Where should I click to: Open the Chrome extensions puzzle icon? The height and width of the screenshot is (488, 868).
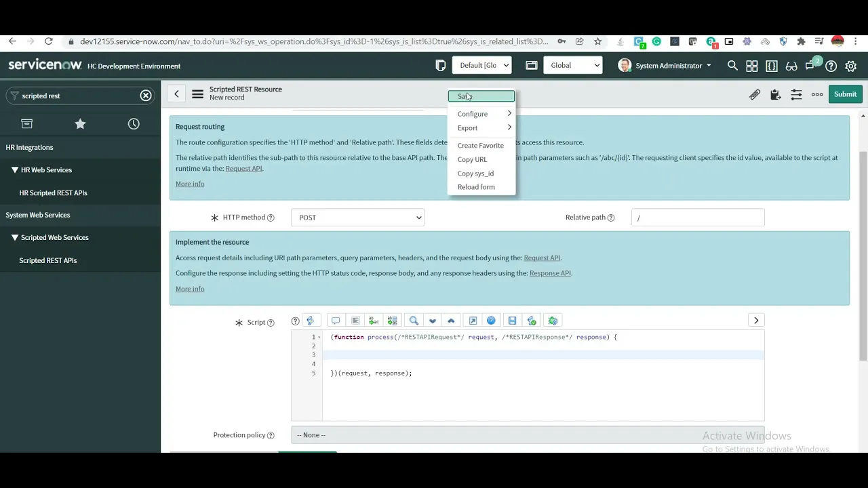(801, 41)
